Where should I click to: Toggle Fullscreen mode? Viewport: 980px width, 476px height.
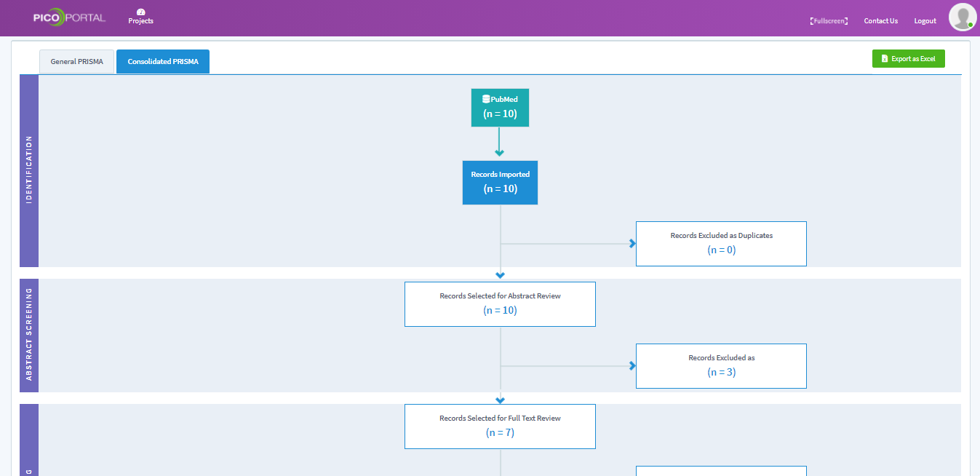[829, 21]
